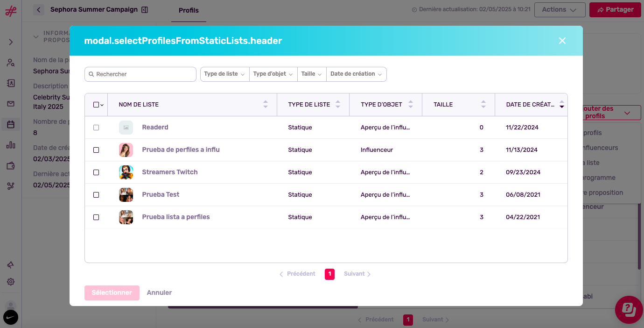Click date cell 09/23/2024
Image resolution: width=644 pixels, height=328 pixels.
click(523, 172)
